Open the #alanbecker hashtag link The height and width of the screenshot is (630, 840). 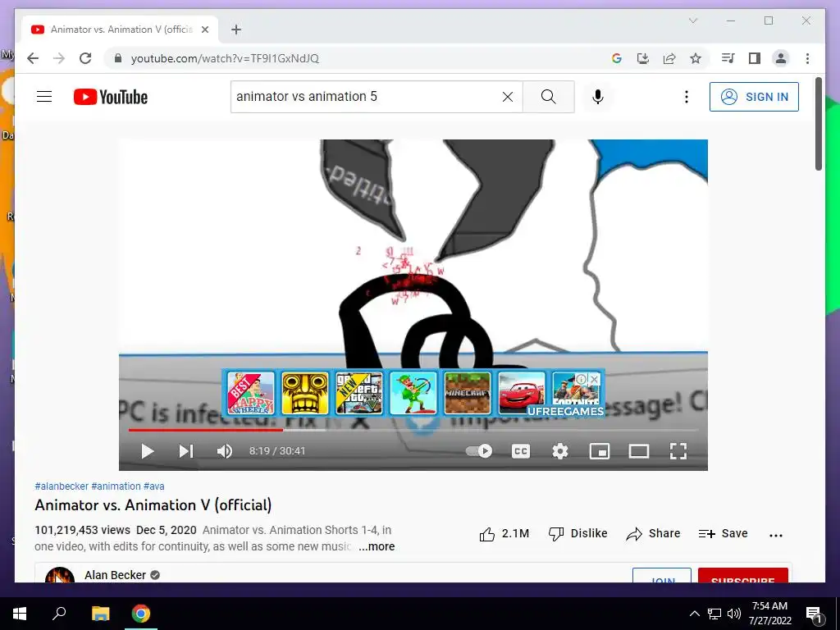click(x=62, y=486)
